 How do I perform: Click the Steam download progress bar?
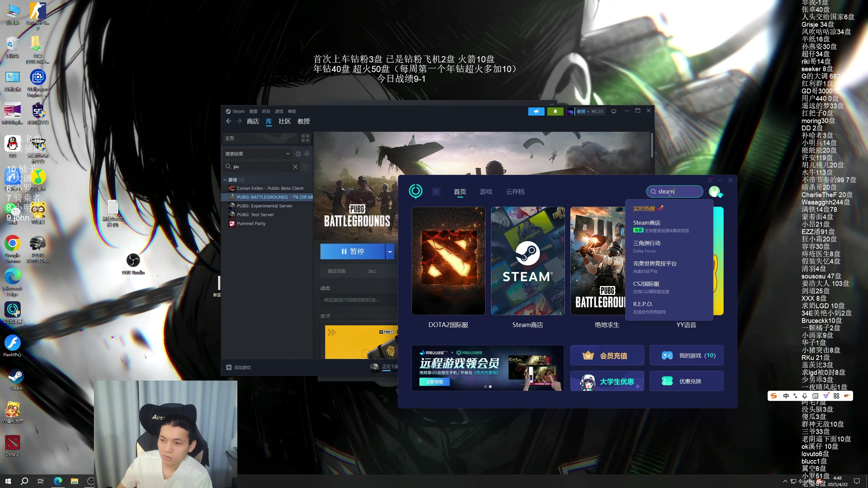point(391,371)
